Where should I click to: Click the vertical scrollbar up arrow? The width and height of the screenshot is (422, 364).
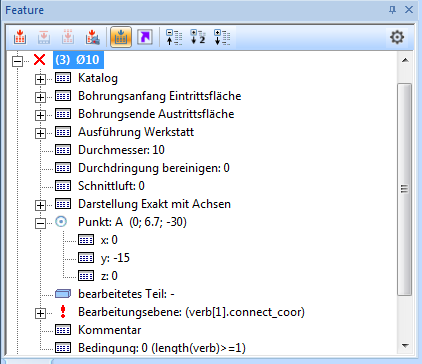[x=405, y=60]
